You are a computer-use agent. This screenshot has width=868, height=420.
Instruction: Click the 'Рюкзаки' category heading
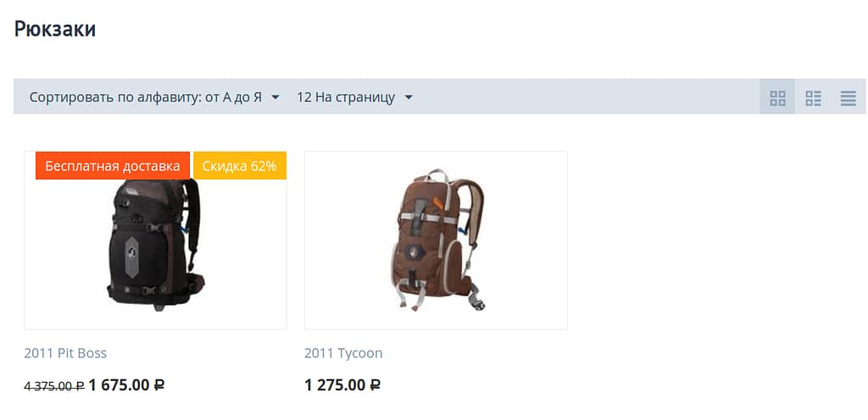click(x=55, y=29)
